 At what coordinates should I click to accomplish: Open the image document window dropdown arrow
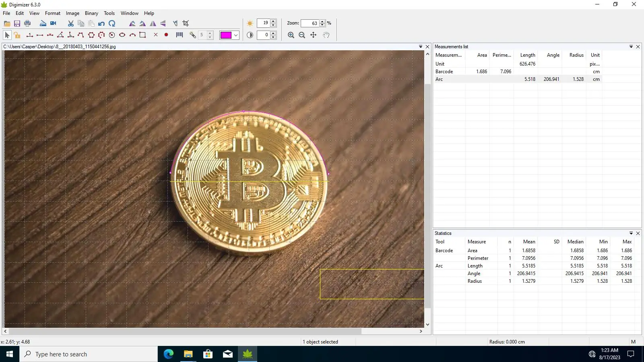[421, 47]
